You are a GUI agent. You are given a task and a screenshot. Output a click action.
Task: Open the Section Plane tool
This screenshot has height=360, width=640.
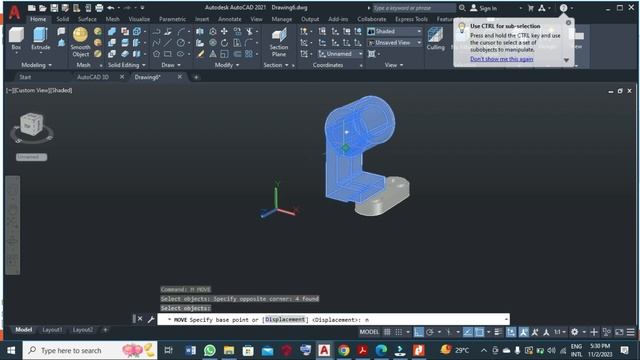pyautogui.click(x=279, y=42)
